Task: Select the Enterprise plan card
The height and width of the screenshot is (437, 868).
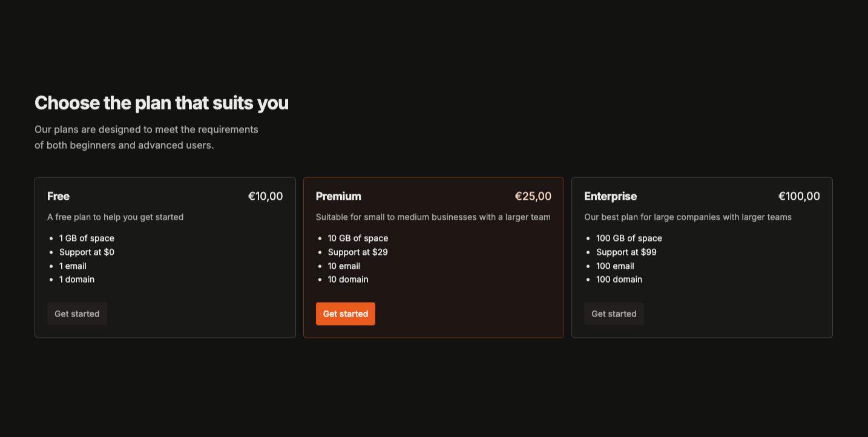Action: (x=702, y=257)
